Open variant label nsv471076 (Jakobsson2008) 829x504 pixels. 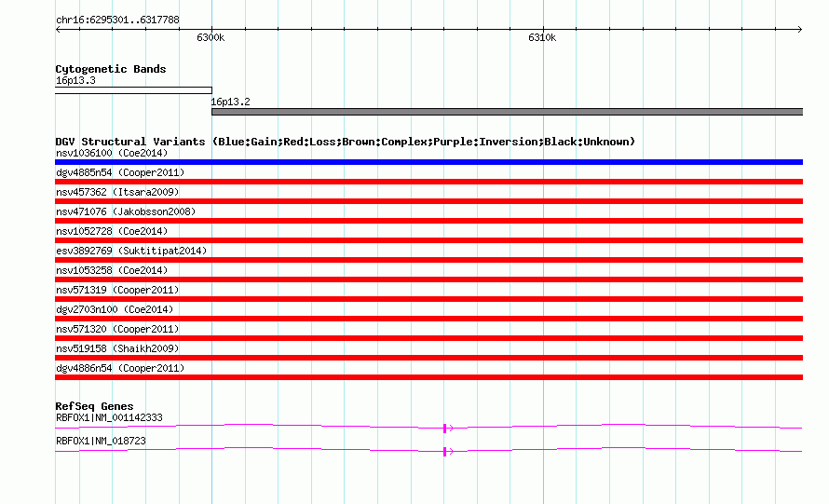point(126,211)
